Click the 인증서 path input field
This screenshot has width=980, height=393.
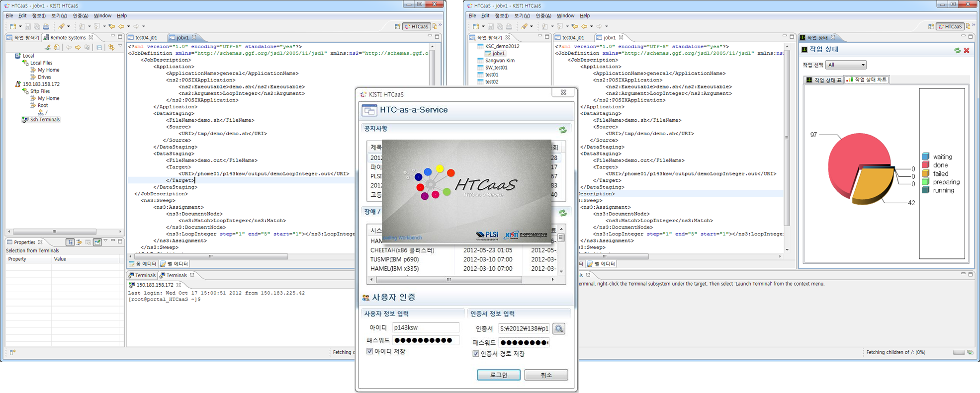[x=524, y=328]
